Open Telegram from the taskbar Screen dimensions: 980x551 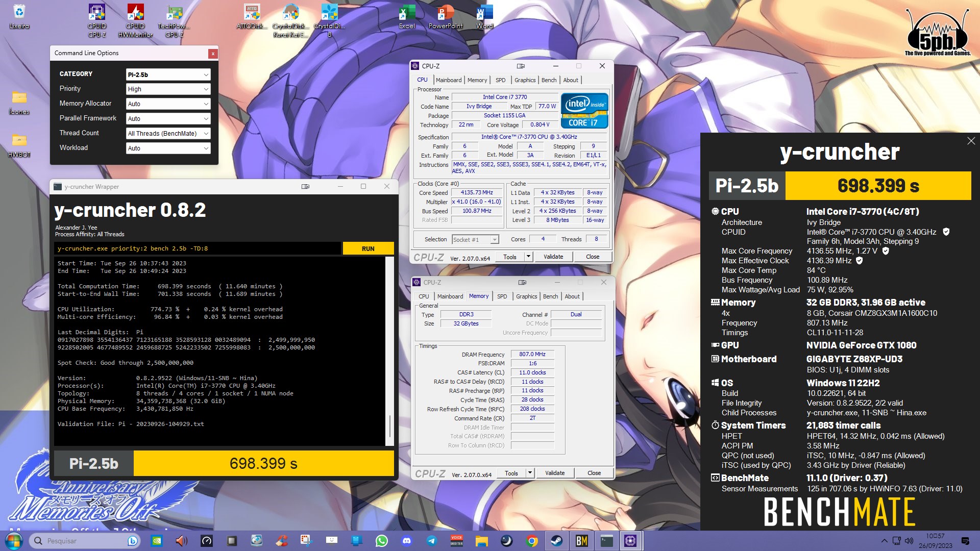point(431,541)
